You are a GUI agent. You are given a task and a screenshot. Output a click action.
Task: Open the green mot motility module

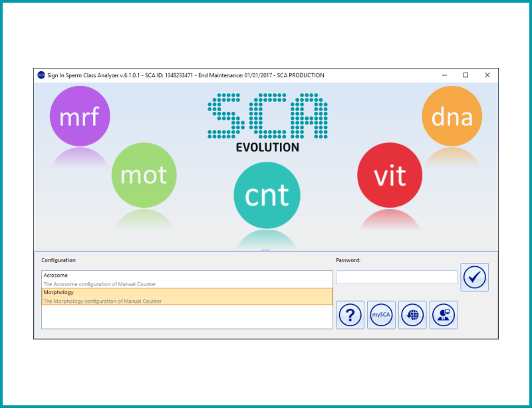(x=144, y=175)
